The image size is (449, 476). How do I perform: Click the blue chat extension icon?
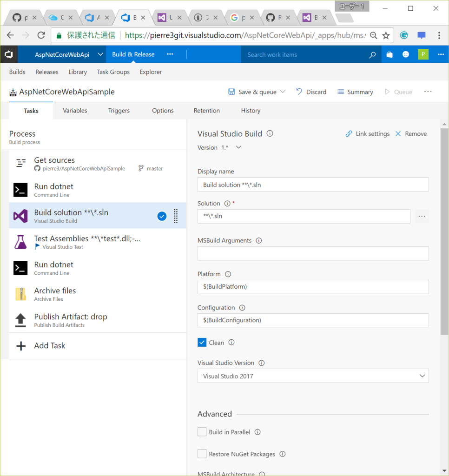(422, 35)
